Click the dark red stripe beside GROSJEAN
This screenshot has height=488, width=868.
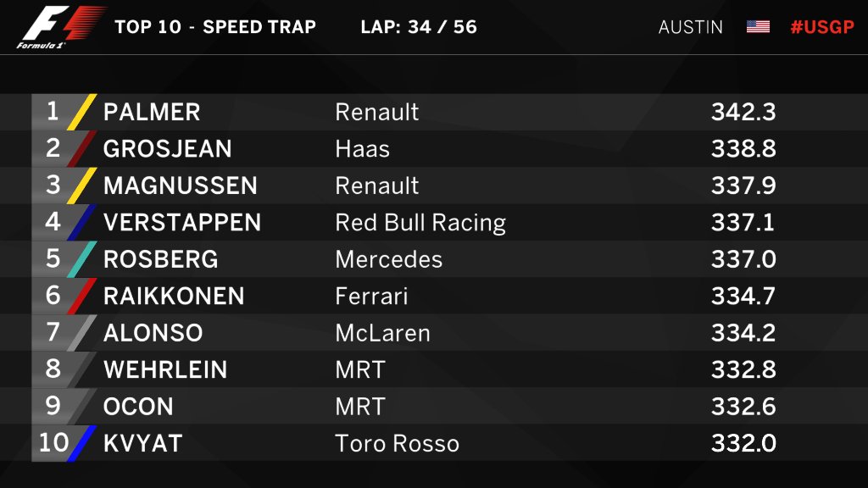82,149
